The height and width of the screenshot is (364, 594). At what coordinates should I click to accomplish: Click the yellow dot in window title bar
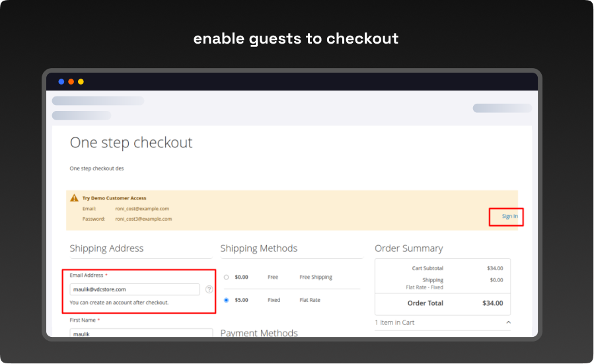pos(81,82)
